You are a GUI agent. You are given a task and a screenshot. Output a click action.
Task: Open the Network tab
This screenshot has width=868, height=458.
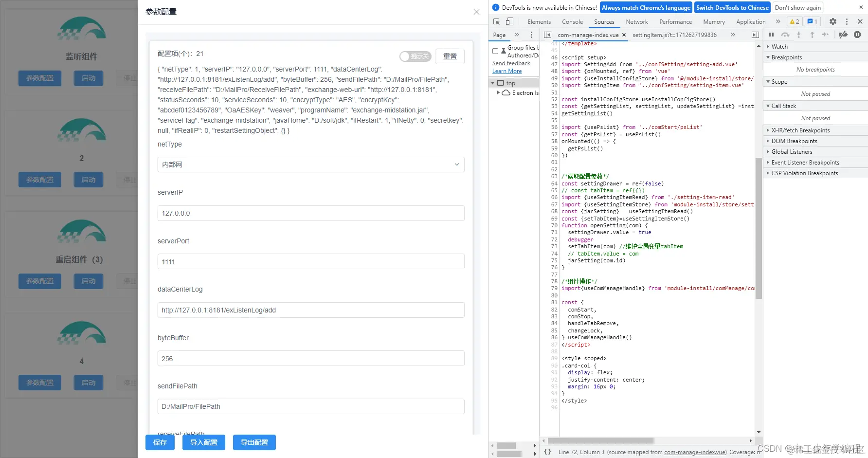[x=637, y=22]
